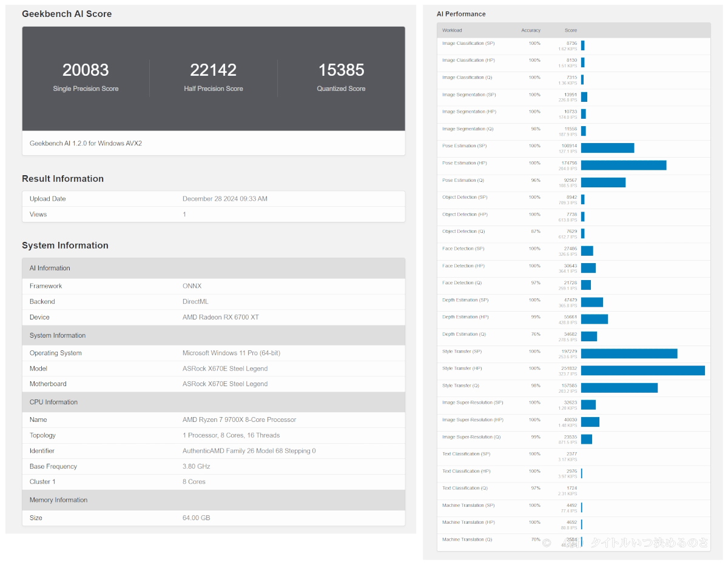Click the Motherboard row label
The image size is (728, 565).
point(48,384)
